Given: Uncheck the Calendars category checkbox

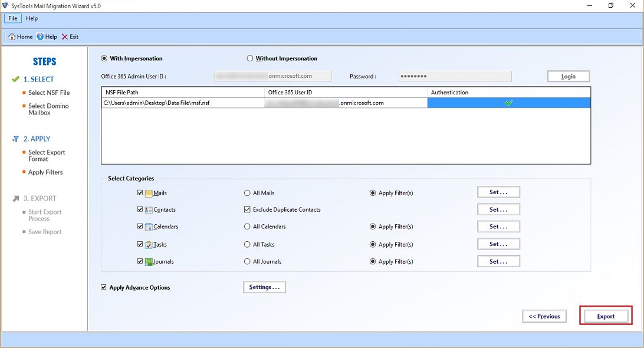Looking at the screenshot, I should (140, 226).
